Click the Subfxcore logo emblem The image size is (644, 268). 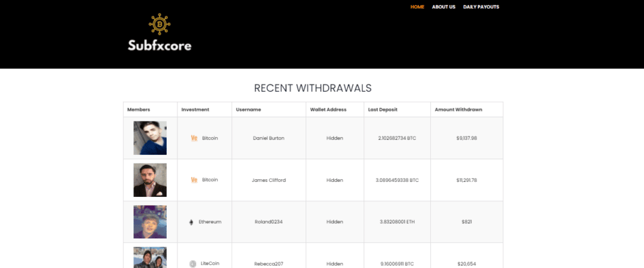coord(160,24)
